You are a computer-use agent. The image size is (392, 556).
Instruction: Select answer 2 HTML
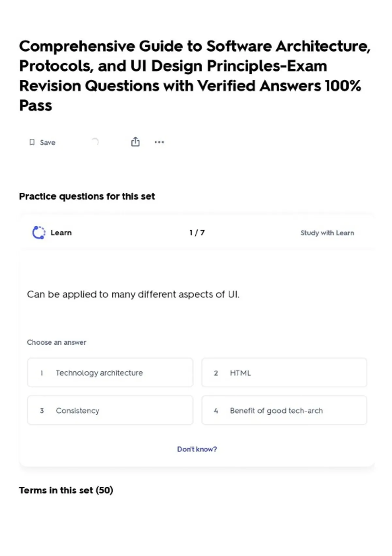[x=284, y=373]
